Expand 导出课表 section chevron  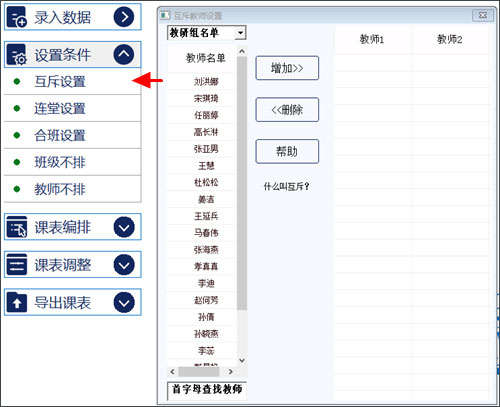click(x=124, y=302)
